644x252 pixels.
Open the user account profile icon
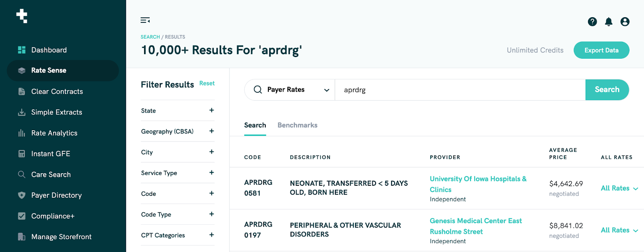[x=625, y=22]
